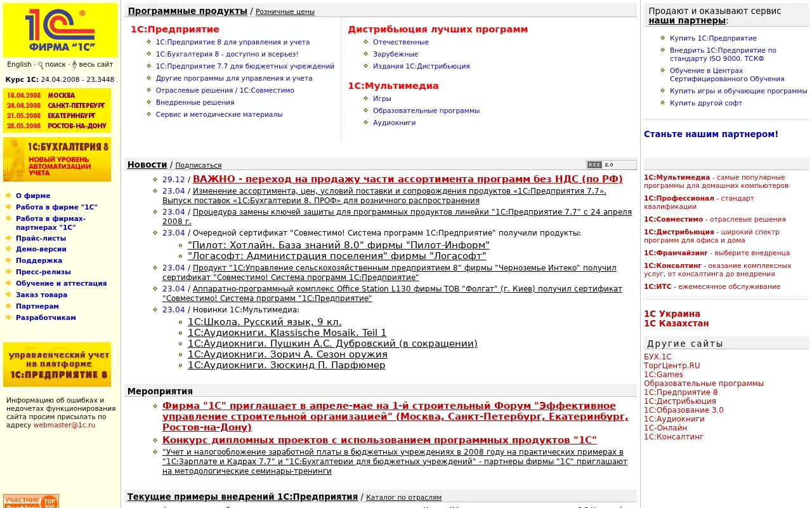
Task: Click the Rambler Top 100 badge
Action: (x=31, y=501)
